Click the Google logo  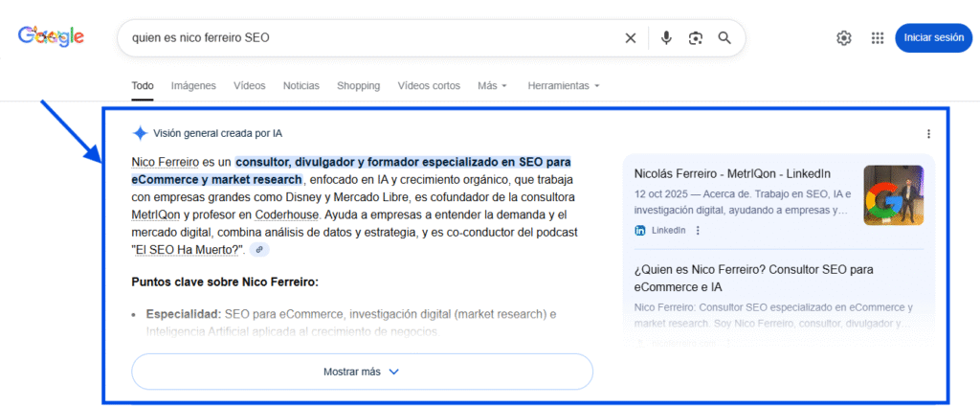[51, 37]
